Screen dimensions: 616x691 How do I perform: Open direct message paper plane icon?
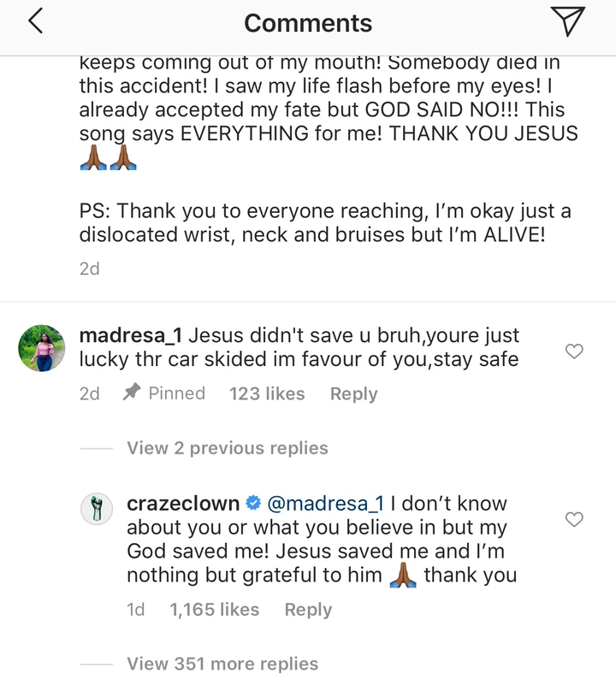[x=568, y=22]
